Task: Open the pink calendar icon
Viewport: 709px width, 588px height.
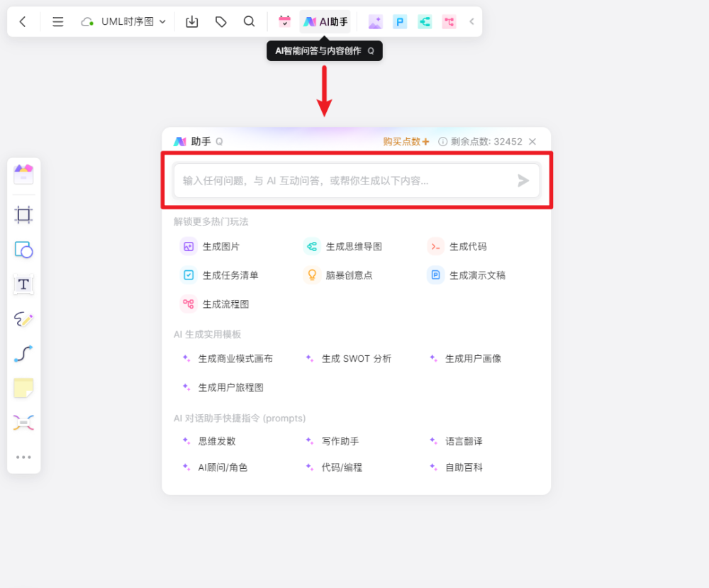Action: point(284,22)
